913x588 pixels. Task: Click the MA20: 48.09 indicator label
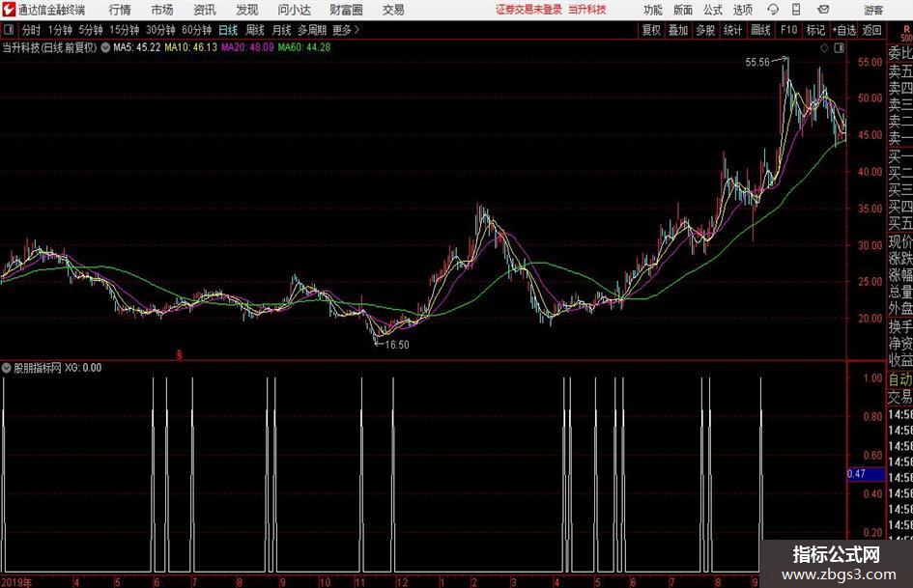[x=247, y=47]
